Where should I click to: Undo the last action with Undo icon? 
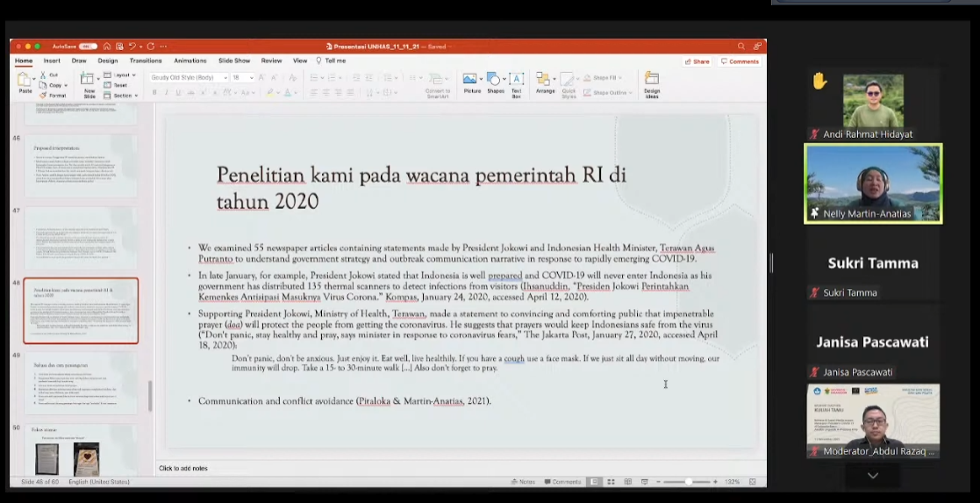pyautogui.click(x=132, y=47)
